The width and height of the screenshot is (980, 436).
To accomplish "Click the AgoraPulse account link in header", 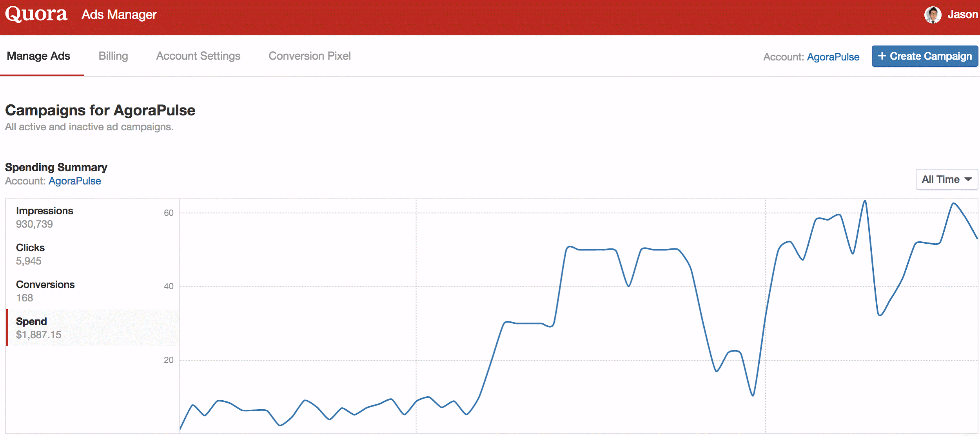I will coord(835,56).
